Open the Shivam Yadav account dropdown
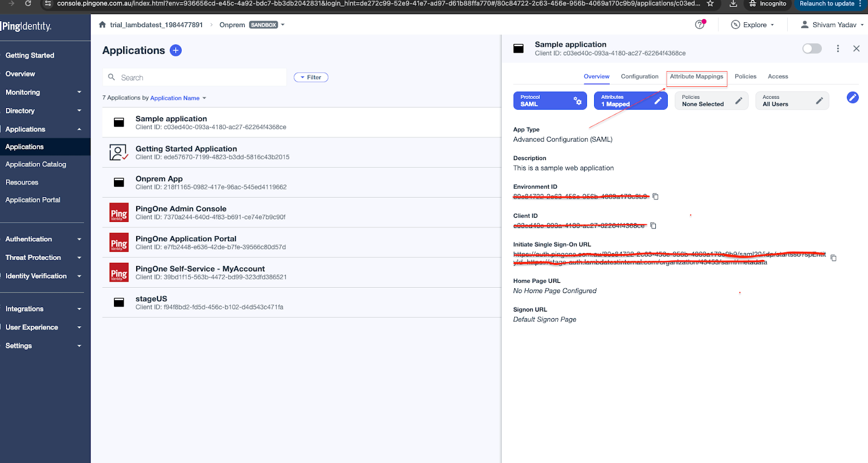This screenshot has height=463, width=868. pos(862,25)
